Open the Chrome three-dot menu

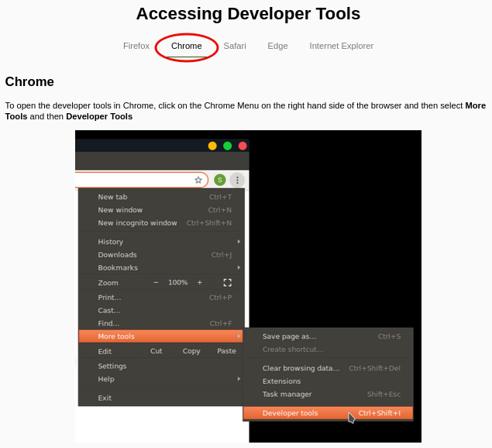[x=237, y=180]
